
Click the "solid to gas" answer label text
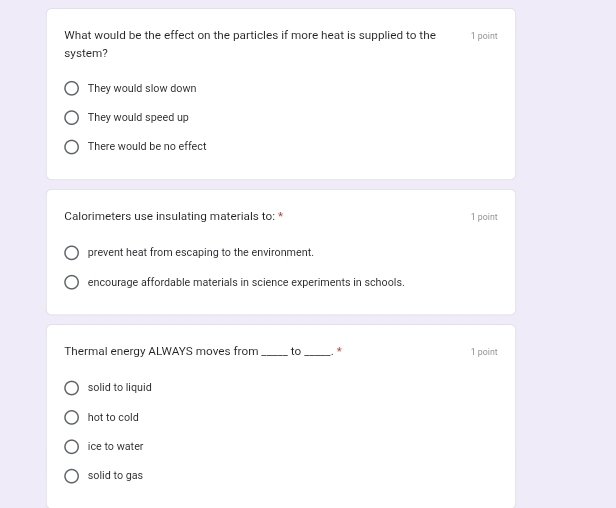point(115,476)
